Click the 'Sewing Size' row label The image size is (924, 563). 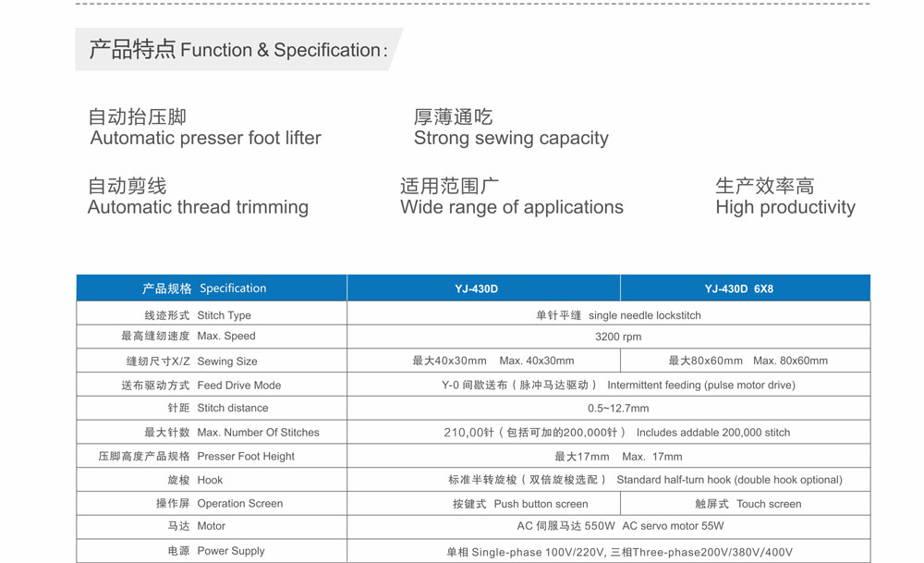227,361
